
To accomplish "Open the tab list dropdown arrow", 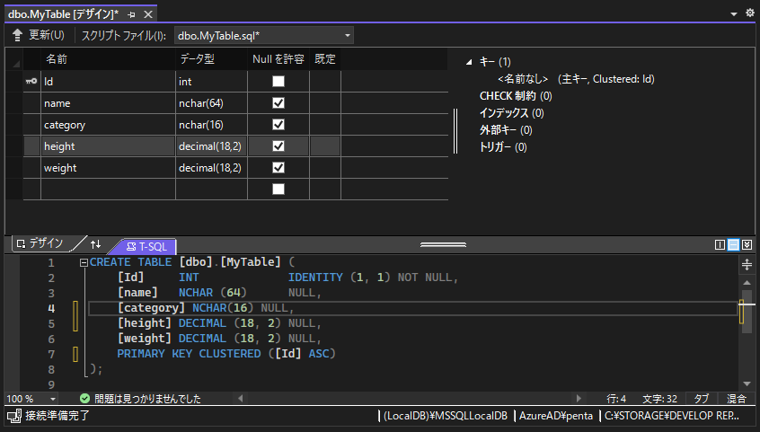I will pyautogui.click(x=733, y=14).
